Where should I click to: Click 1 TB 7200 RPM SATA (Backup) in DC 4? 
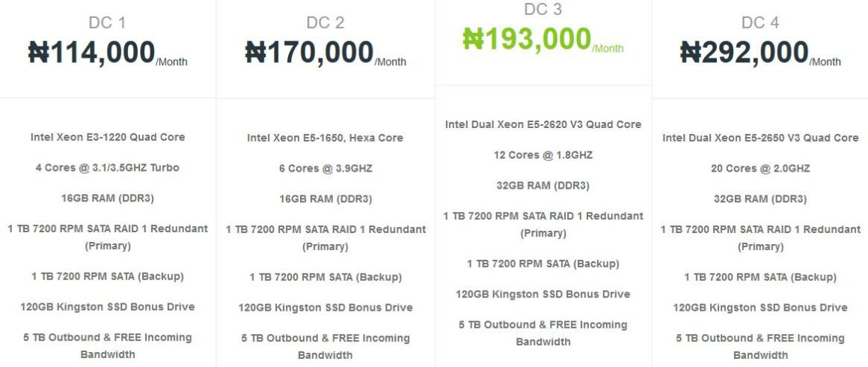pos(760,276)
